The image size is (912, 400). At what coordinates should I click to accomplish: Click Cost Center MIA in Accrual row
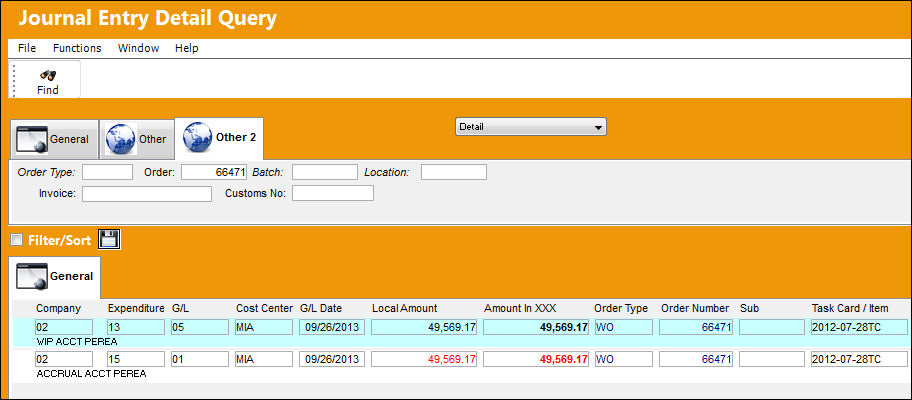click(264, 359)
